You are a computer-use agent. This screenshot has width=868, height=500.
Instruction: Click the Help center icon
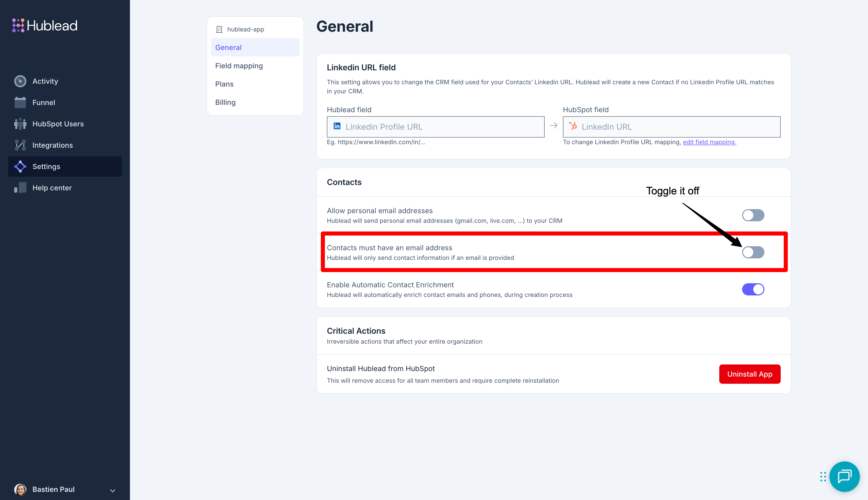(x=20, y=188)
